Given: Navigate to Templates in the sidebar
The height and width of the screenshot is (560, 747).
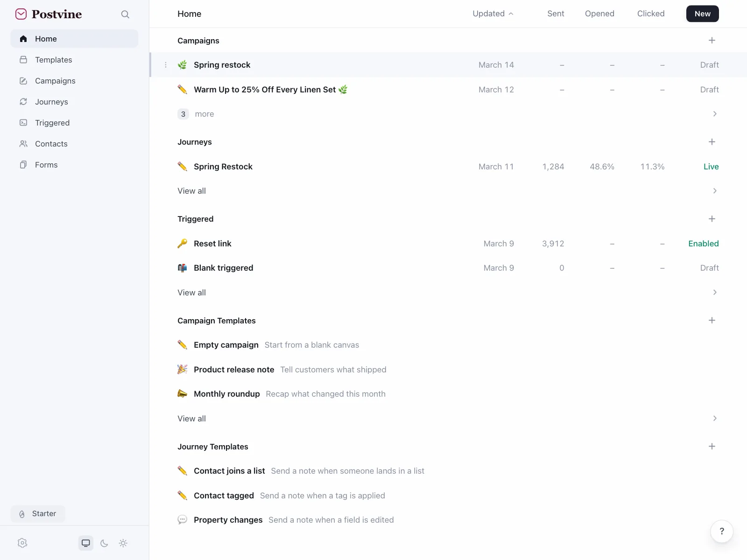Looking at the screenshot, I should point(74,60).
